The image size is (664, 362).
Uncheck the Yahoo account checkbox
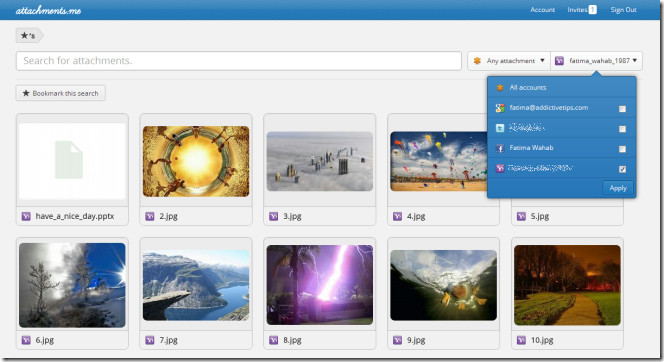[622, 169]
